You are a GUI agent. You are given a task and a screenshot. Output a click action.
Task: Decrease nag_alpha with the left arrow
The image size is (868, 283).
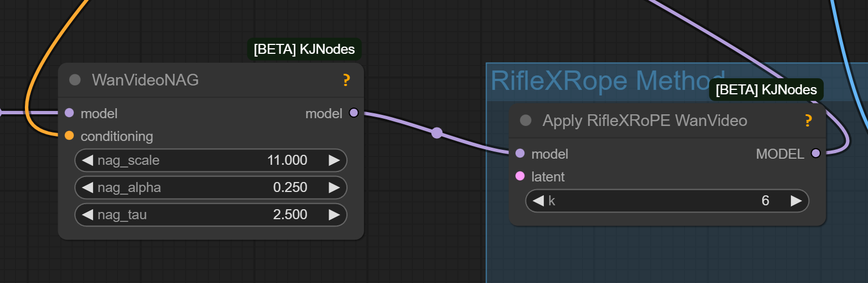click(x=87, y=188)
